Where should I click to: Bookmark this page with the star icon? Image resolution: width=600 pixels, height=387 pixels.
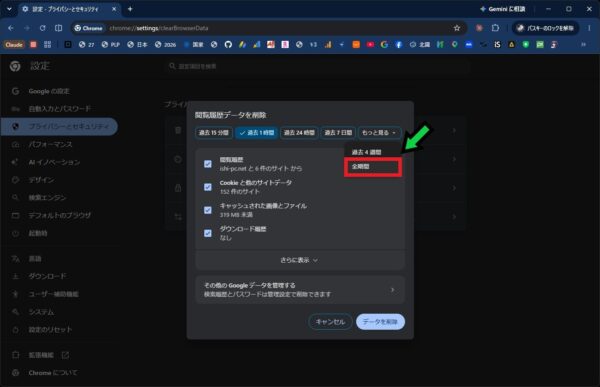[x=457, y=28]
